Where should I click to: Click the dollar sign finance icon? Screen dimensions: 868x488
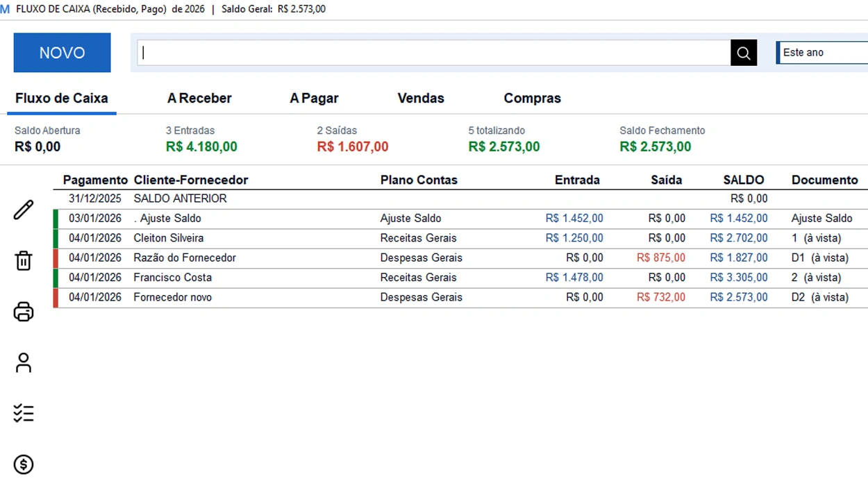point(24,464)
